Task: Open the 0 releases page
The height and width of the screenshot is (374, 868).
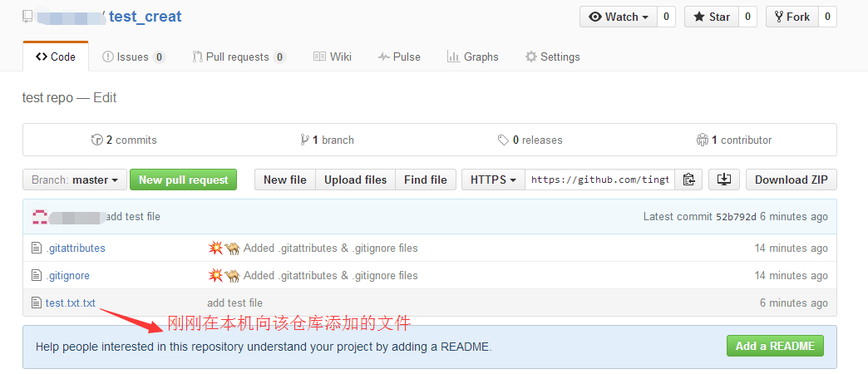Action: pos(530,140)
